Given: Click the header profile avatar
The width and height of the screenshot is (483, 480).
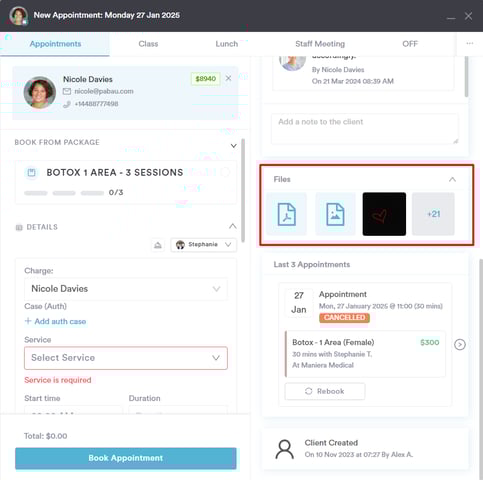Looking at the screenshot, I should click(x=18, y=15).
